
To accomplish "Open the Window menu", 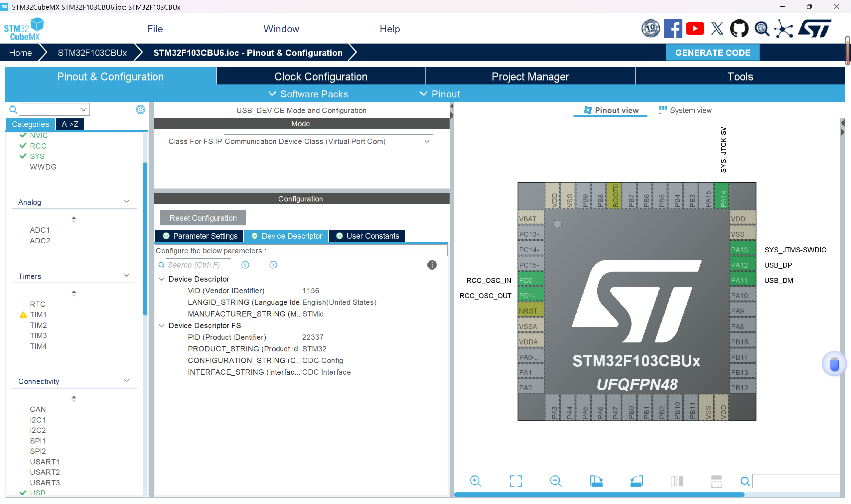I will pyautogui.click(x=281, y=29).
